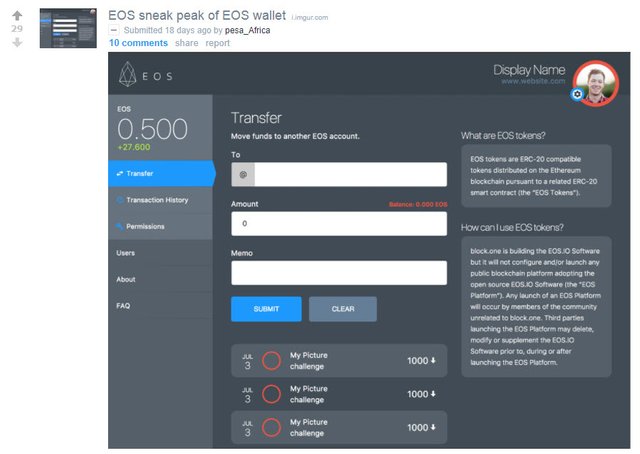Visit the i.imgur.com domain link
The image size is (640, 454).
coord(310,18)
